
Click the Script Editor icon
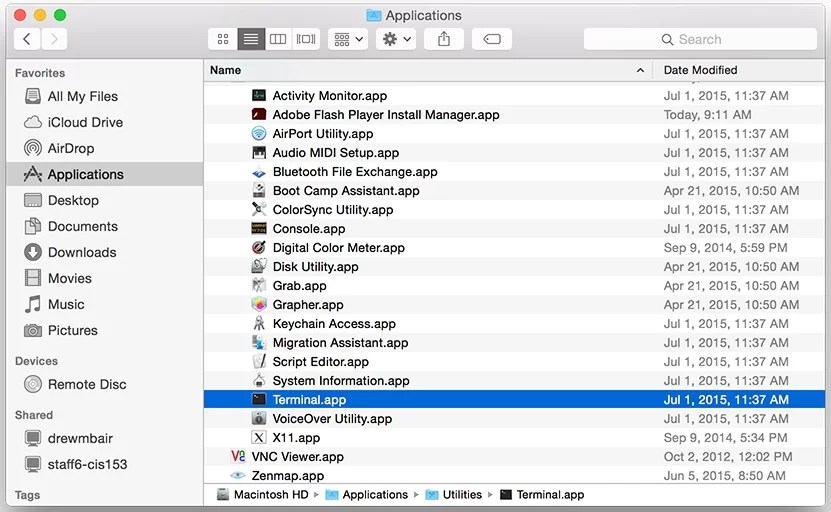259,361
